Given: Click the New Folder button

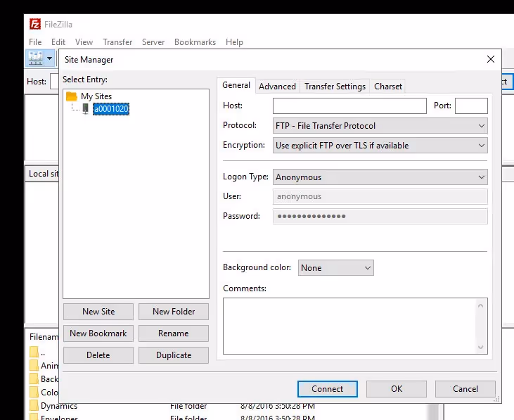Looking at the screenshot, I should tap(174, 312).
